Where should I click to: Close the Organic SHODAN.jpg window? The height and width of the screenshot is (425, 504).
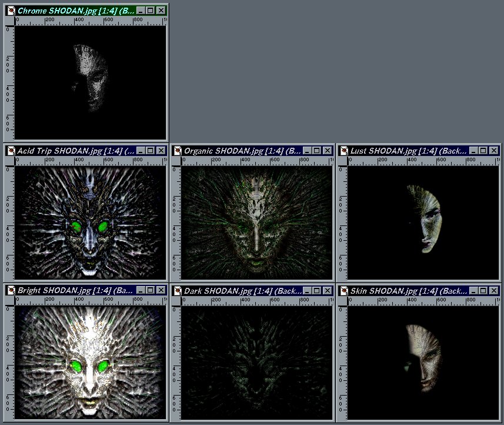click(328, 151)
